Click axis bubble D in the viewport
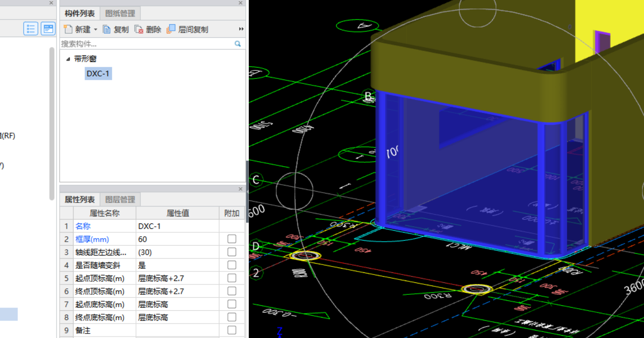 256,246
